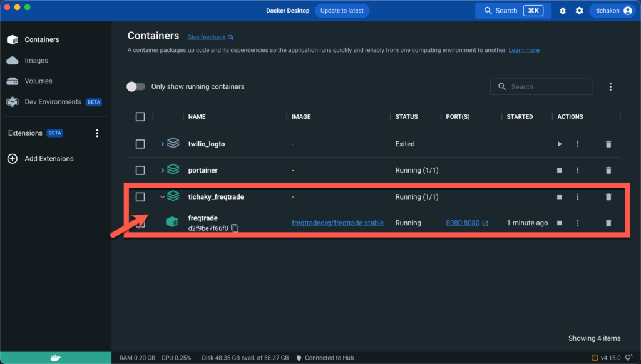Click the v4.15.0 version indicator
This screenshot has height=364, width=641.
click(x=610, y=358)
